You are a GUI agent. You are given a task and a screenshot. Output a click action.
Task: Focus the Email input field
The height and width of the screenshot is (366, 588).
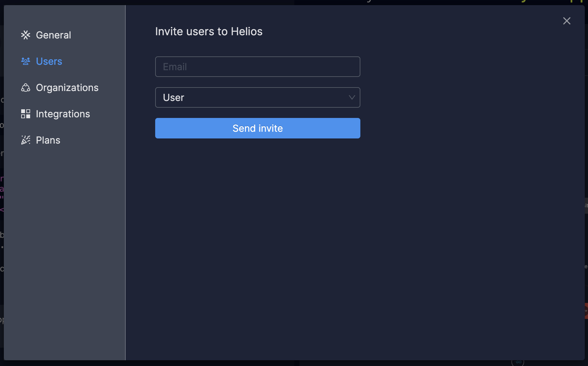click(258, 67)
